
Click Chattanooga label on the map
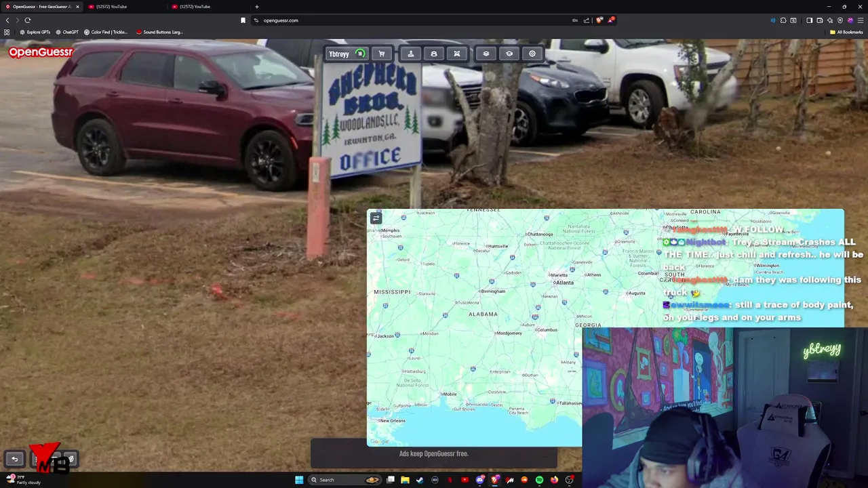pos(540,235)
